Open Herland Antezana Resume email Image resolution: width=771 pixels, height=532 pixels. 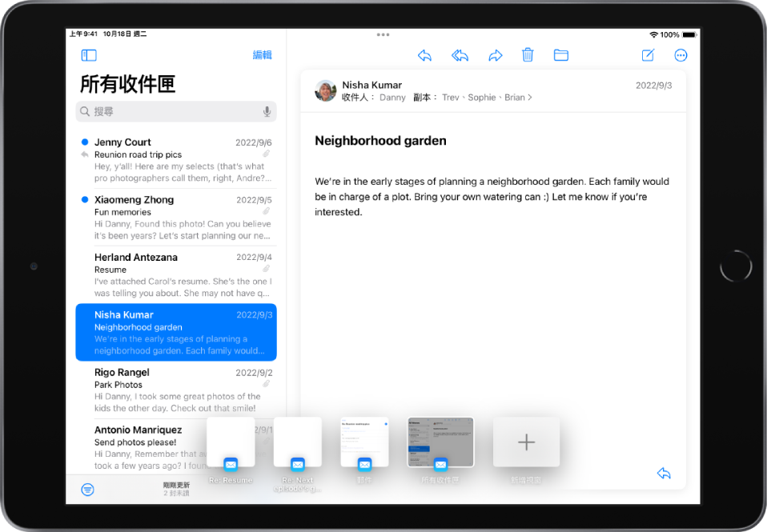[176, 274]
